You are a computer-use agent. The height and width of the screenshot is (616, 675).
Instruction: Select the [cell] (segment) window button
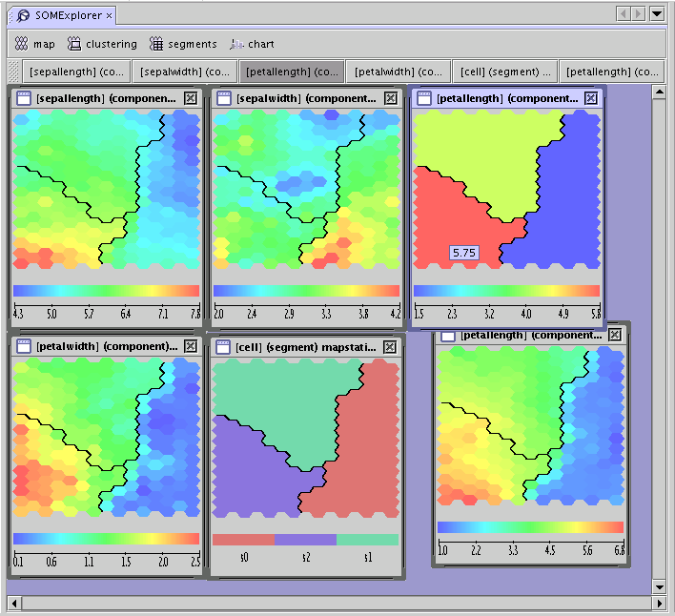point(505,72)
